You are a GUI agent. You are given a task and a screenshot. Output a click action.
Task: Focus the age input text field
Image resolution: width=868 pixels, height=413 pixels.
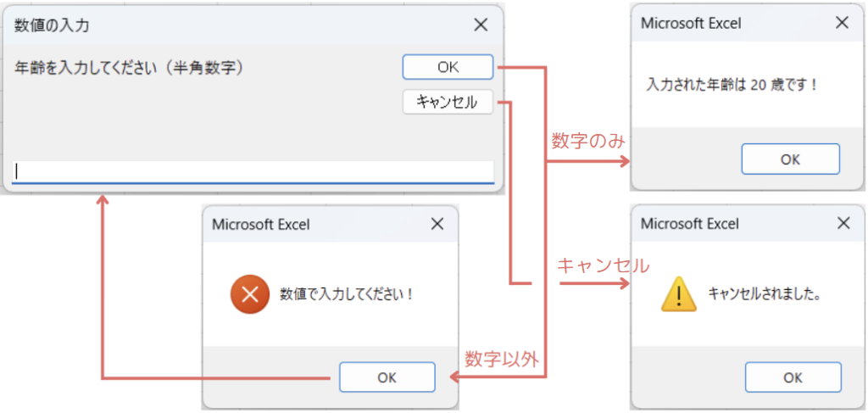click(x=253, y=171)
